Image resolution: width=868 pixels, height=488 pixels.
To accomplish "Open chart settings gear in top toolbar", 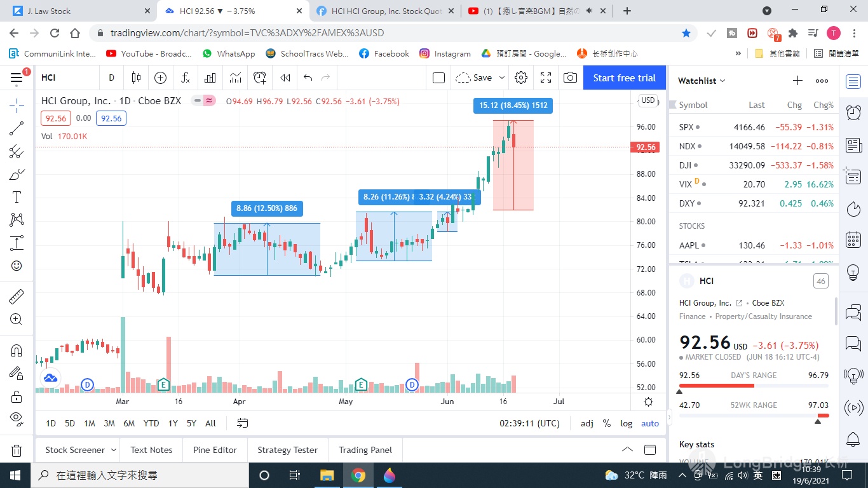I will pos(521,78).
